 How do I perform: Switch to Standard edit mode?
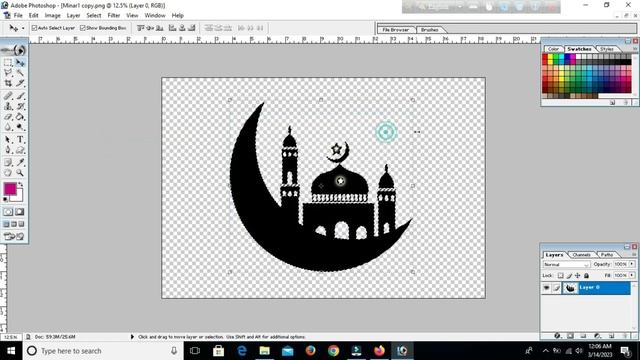(x=8, y=212)
